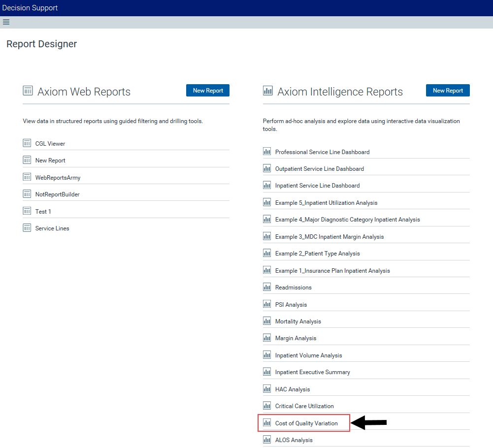The image size is (493, 448).
Task: Open the Service Lines report
Action: click(x=52, y=228)
